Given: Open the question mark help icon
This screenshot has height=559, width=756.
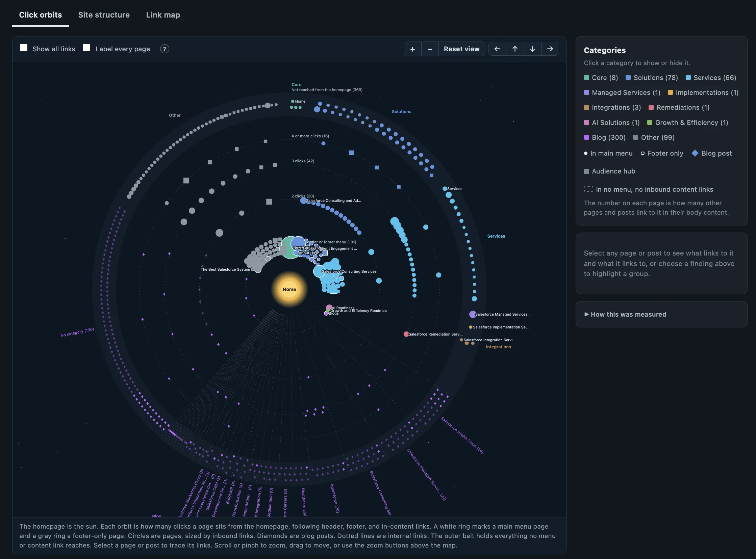Looking at the screenshot, I should pos(165,49).
